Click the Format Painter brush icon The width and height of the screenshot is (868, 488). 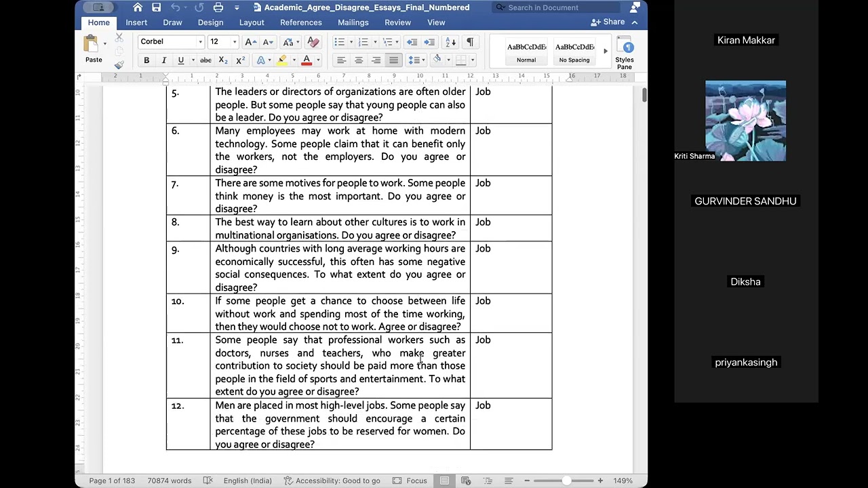pyautogui.click(x=119, y=65)
